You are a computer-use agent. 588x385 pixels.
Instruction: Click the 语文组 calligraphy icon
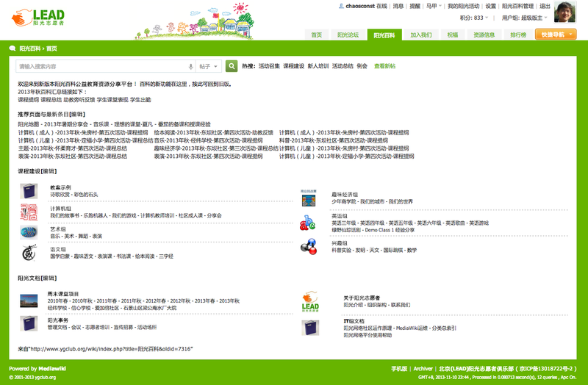pos(29,253)
